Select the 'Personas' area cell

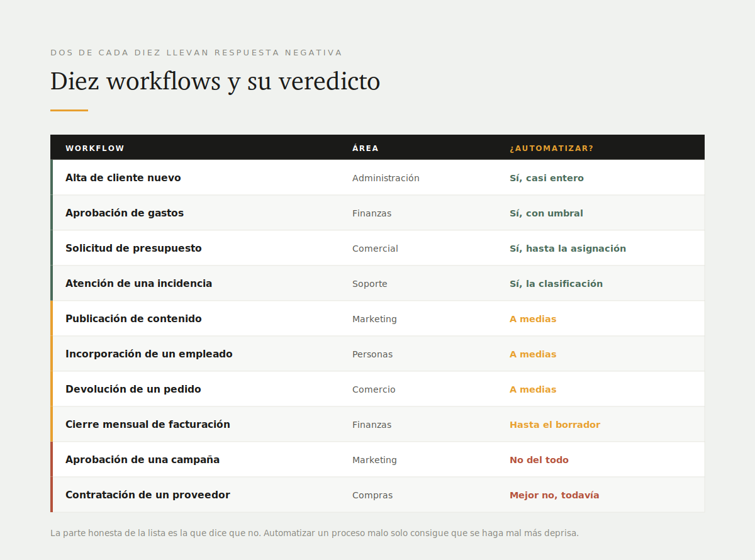[372, 354]
